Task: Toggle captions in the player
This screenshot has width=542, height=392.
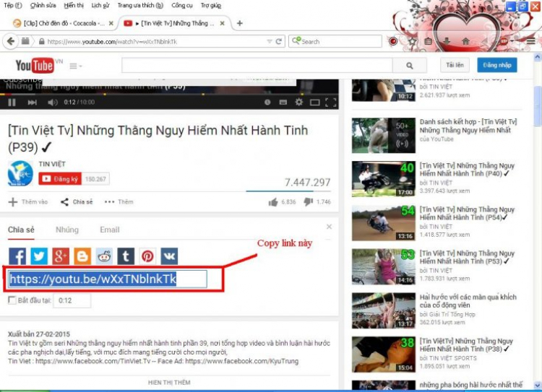Action: [x=283, y=103]
